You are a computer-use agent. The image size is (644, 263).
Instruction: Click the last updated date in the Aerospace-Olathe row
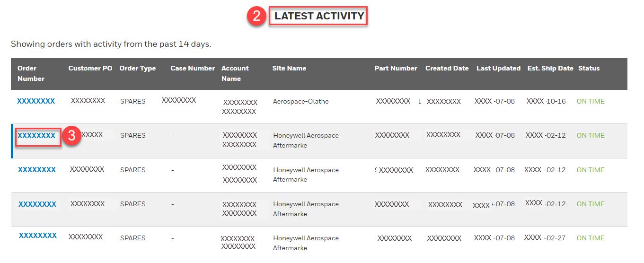[494, 101]
